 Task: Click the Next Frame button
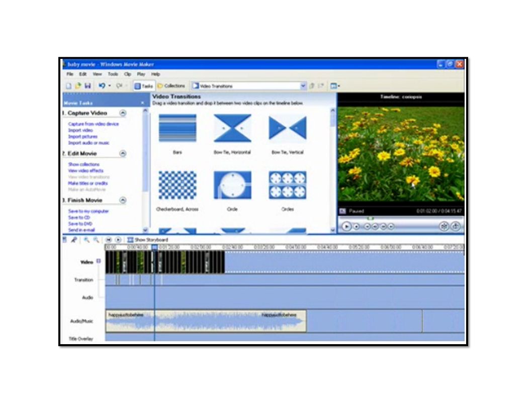383,226
